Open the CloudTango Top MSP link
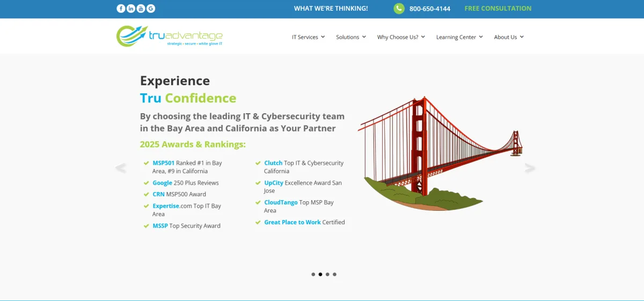644x301 pixels. [281, 203]
